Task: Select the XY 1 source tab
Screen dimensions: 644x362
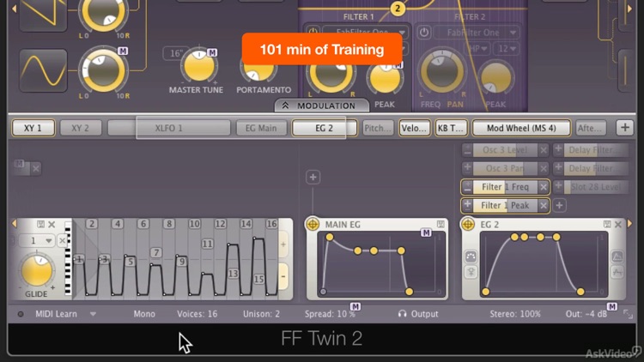Action: pos(33,128)
